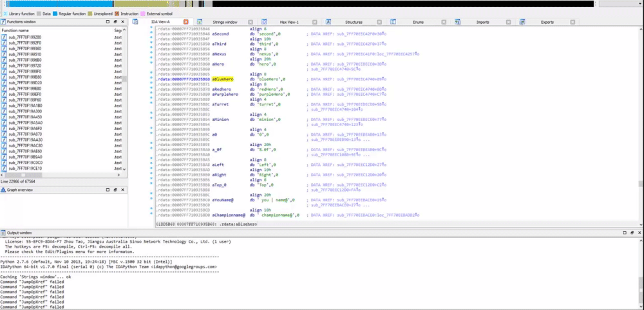
Task: Click the IDA View vertical scrollbar thumb
Action: click(x=640, y=183)
